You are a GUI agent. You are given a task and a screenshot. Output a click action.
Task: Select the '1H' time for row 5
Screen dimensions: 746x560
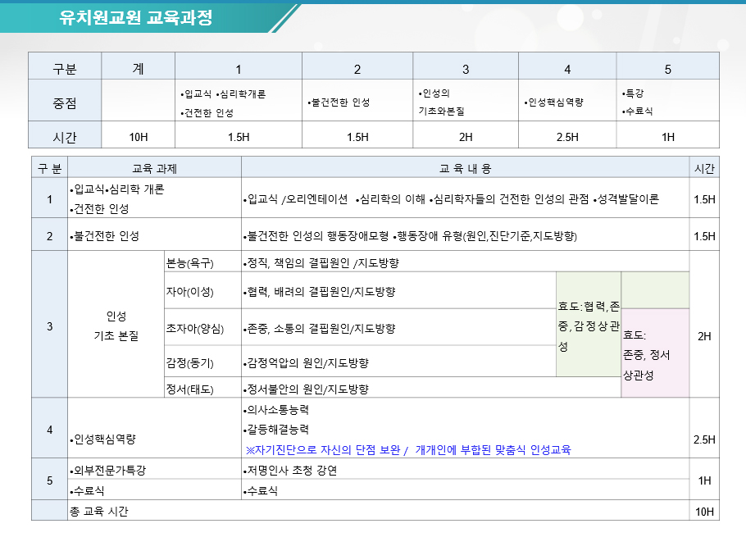point(705,480)
